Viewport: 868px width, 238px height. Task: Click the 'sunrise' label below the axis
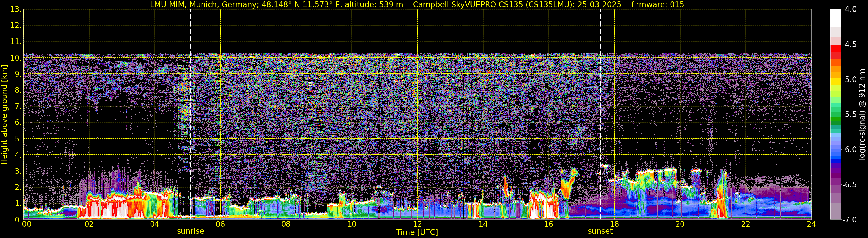(191, 231)
